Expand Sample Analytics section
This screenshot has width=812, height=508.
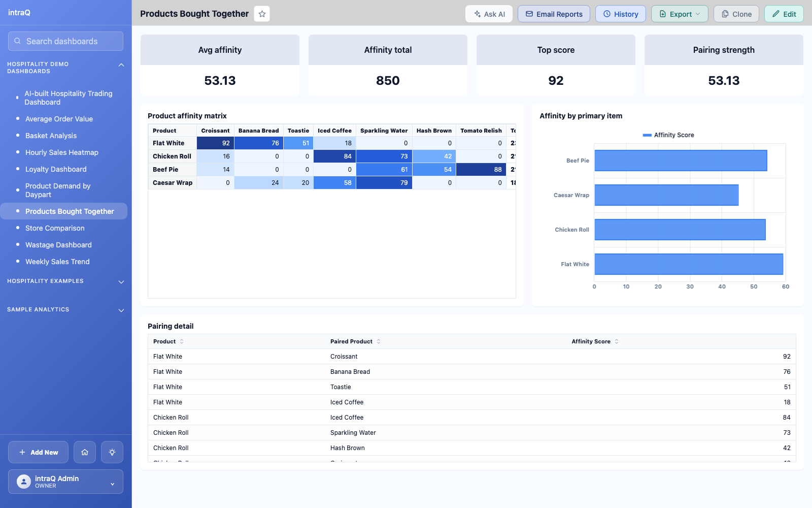coord(121,310)
